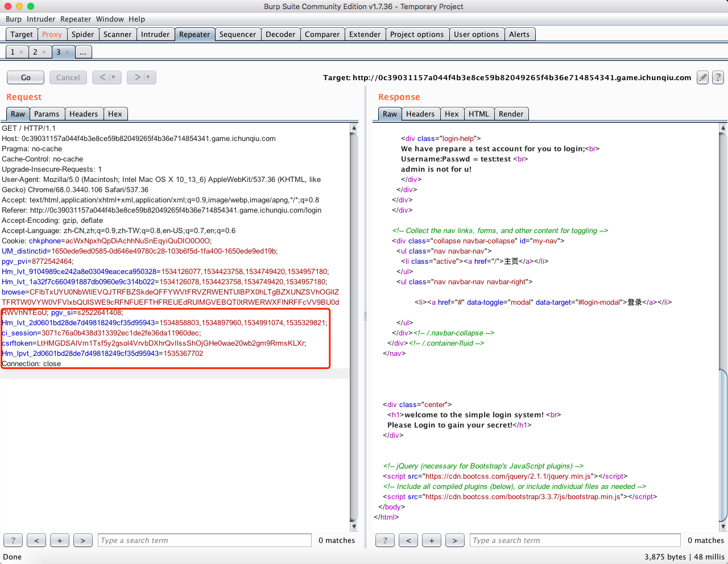This screenshot has height=564, width=728.
Task: Switch to the Proxy tool tab
Action: 52,34
